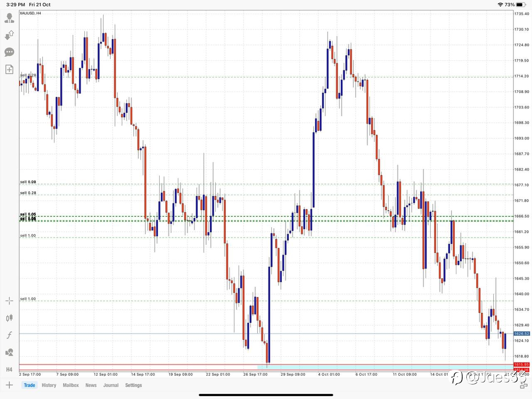The height and width of the screenshot is (399, 532).
Task: Tap the 3:29 PM status bar clock
Action: click(x=15, y=5)
